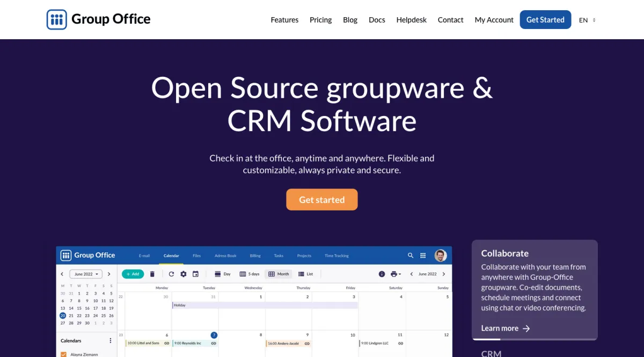Click the Group Office logo in the site header
The width and height of the screenshot is (644, 357).
pyautogui.click(x=99, y=19)
